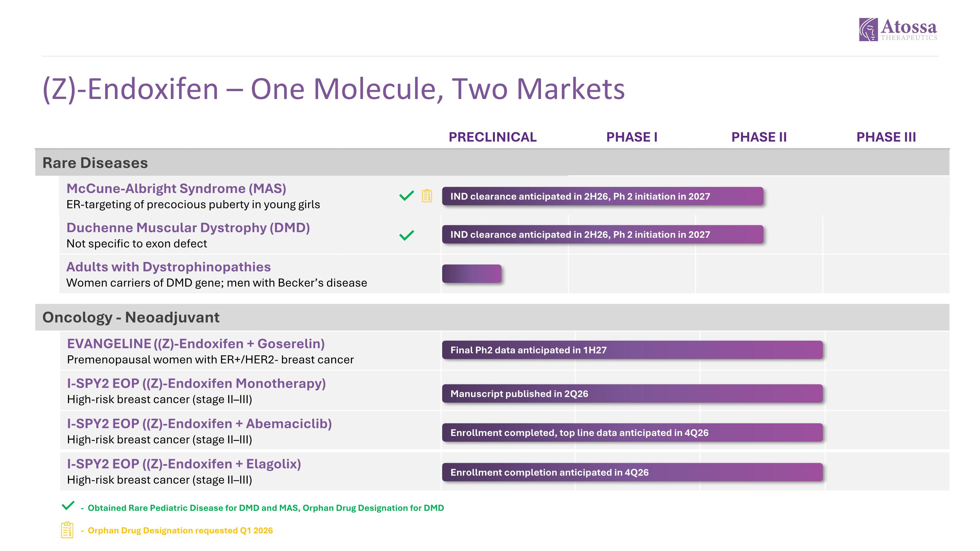Click the PRECLINICAL column header

(493, 137)
